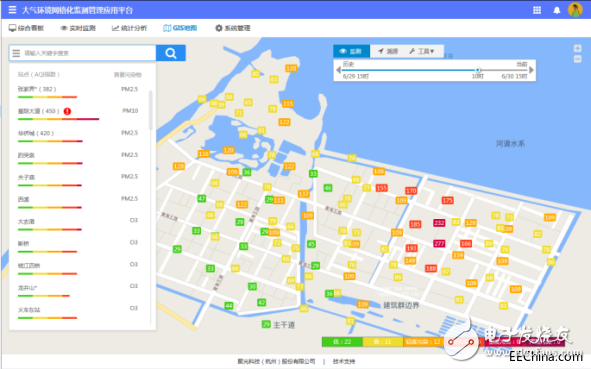Select the orange 149 station marker
This screenshot has width=591, height=369.
(410, 260)
